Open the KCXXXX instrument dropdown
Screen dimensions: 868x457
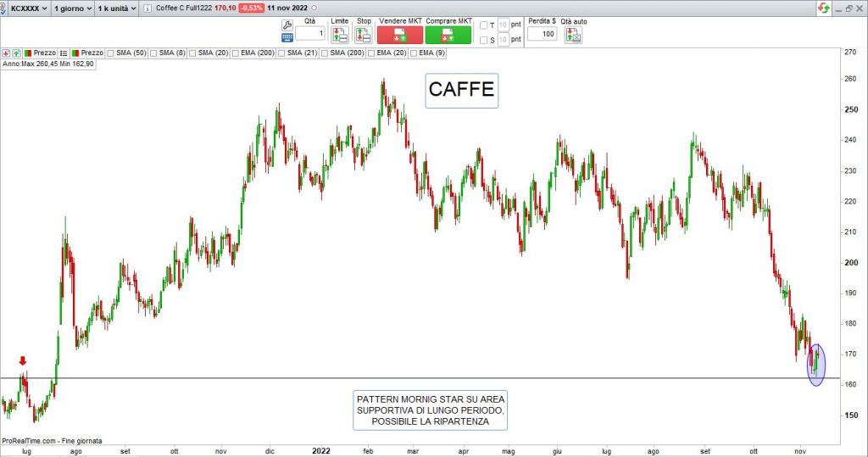pyautogui.click(x=28, y=8)
